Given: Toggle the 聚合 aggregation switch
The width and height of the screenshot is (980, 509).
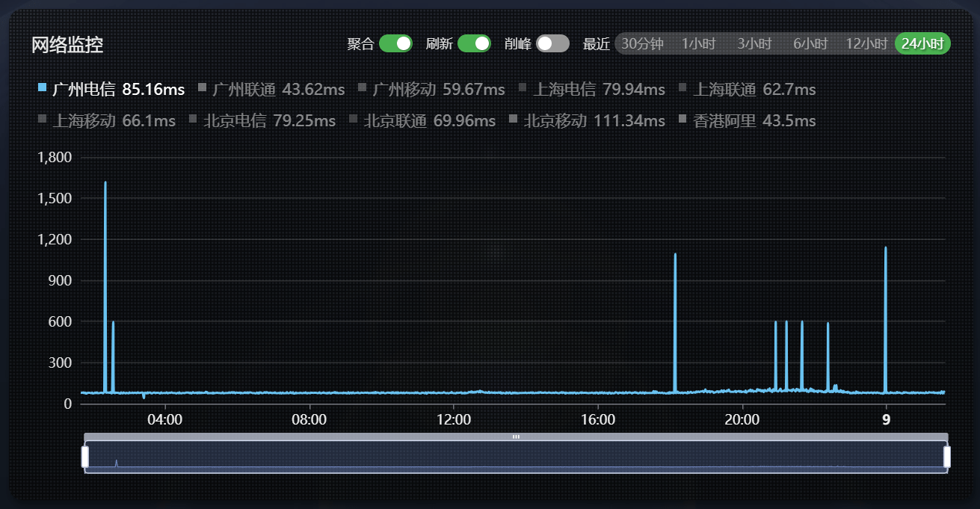Looking at the screenshot, I should coord(395,43).
